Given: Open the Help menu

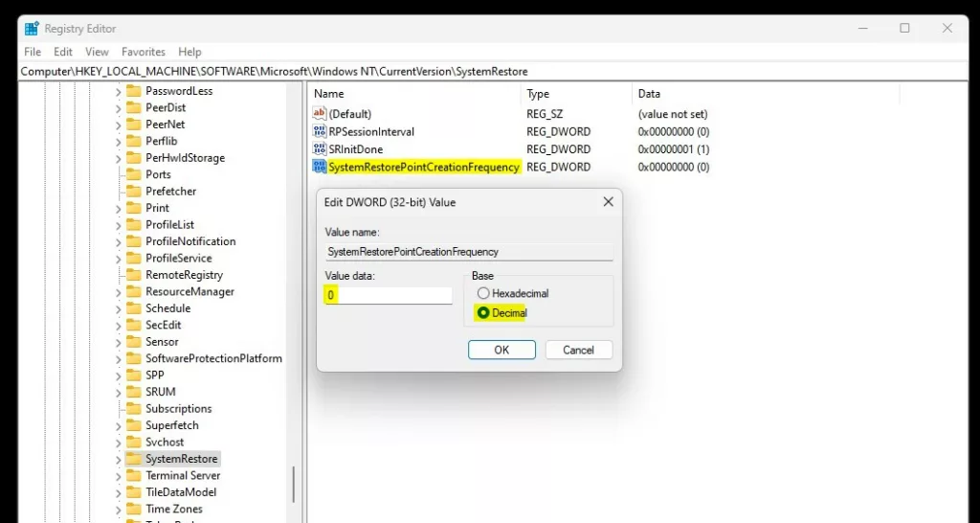Looking at the screenshot, I should click(x=189, y=52).
